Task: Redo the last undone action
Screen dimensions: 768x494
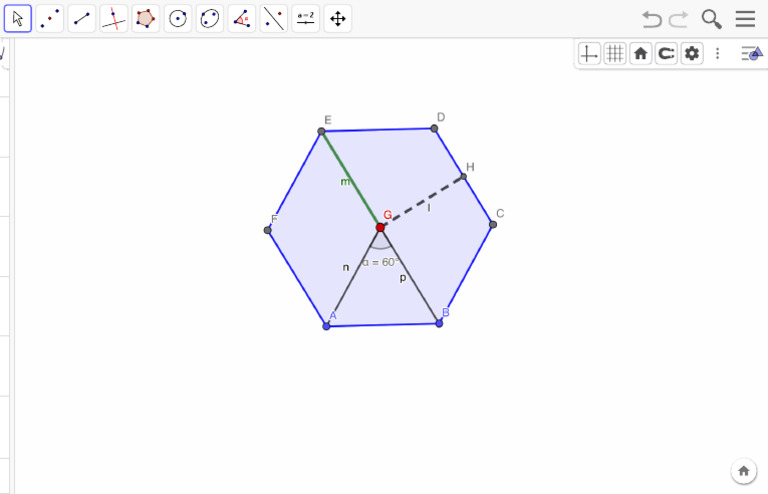Action: (679, 19)
